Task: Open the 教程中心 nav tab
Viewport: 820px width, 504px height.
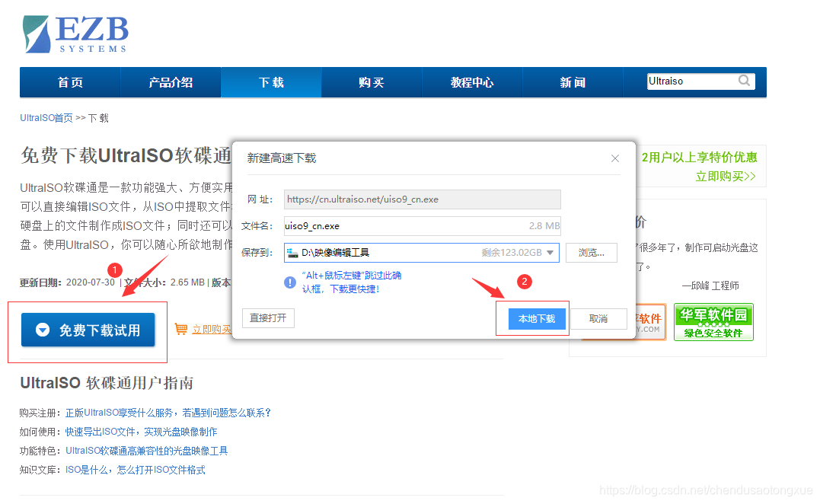Action: click(x=472, y=82)
